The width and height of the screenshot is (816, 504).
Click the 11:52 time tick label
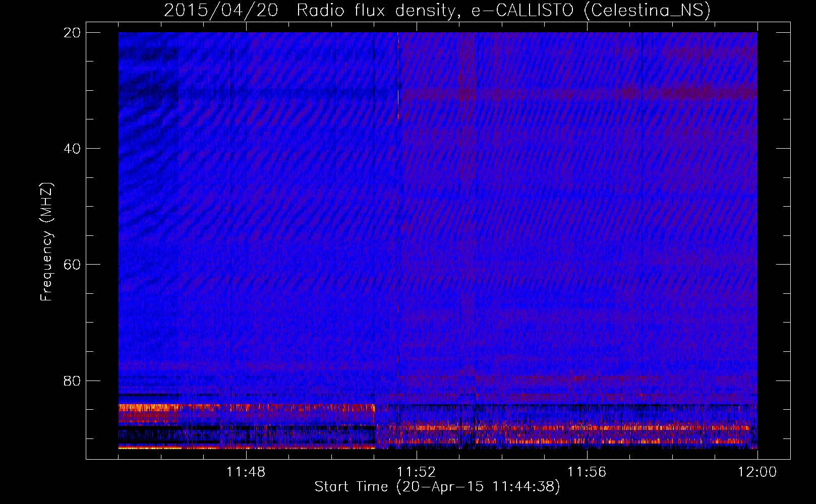point(416,472)
